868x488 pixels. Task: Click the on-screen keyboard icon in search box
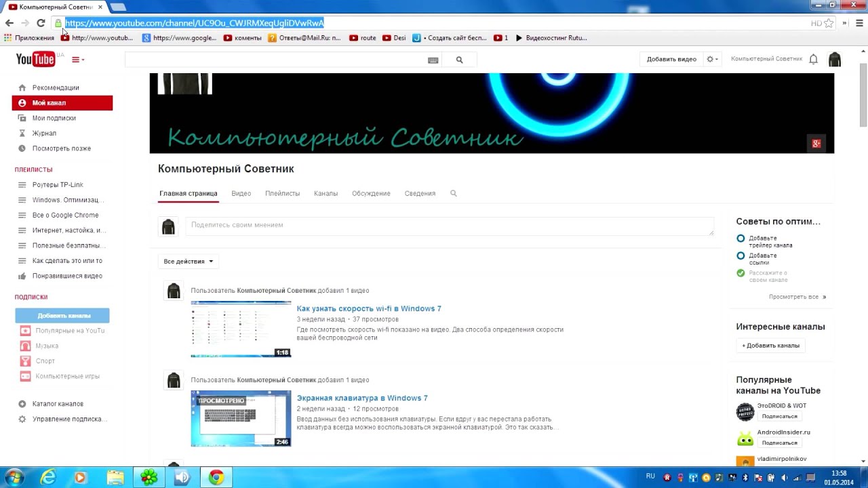433,60
